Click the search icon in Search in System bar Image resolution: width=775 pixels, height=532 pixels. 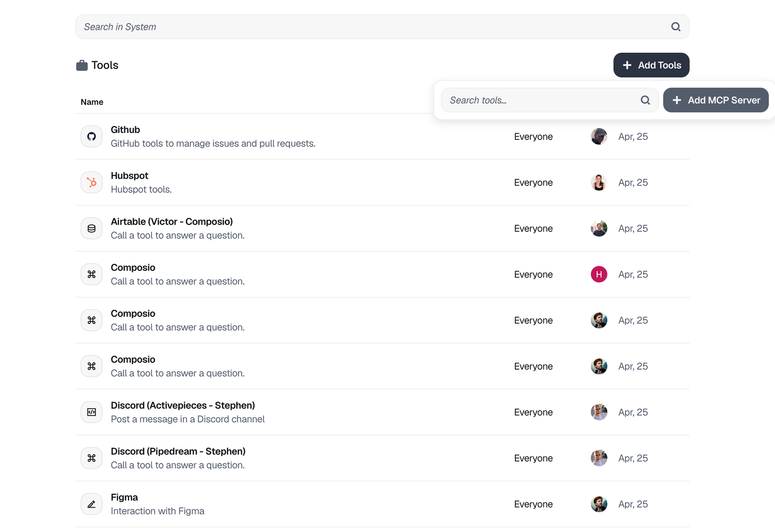coord(676,26)
